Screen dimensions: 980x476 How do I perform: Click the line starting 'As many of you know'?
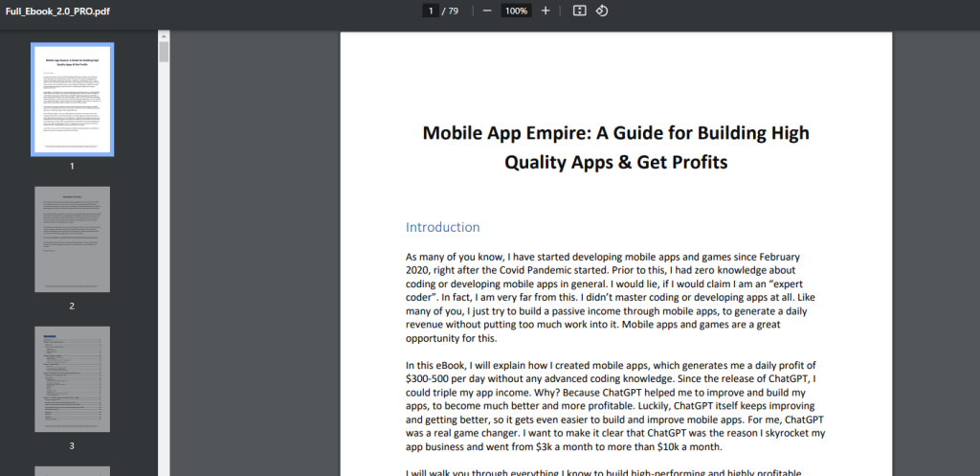(603, 257)
